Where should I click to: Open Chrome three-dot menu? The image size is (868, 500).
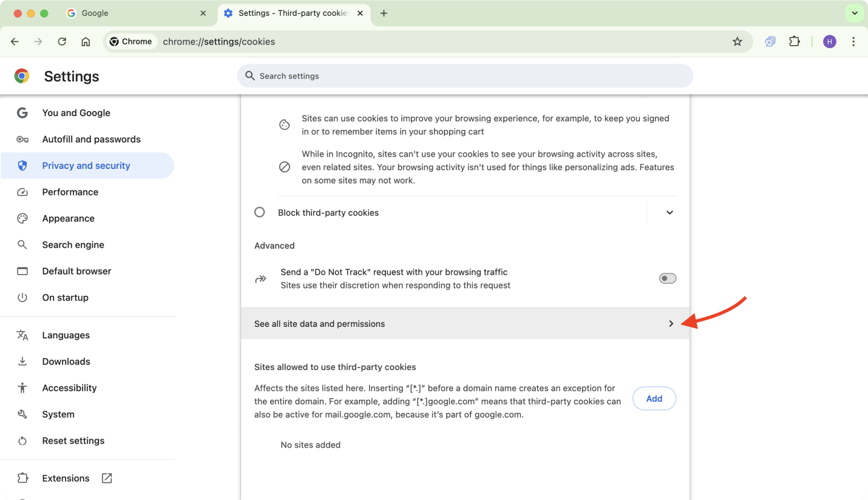coord(853,42)
